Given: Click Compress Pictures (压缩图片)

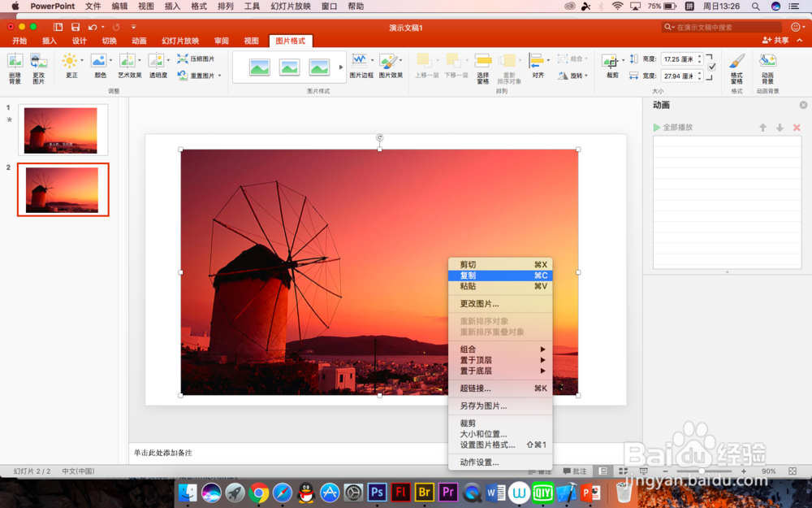Looking at the screenshot, I should (x=196, y=59).
